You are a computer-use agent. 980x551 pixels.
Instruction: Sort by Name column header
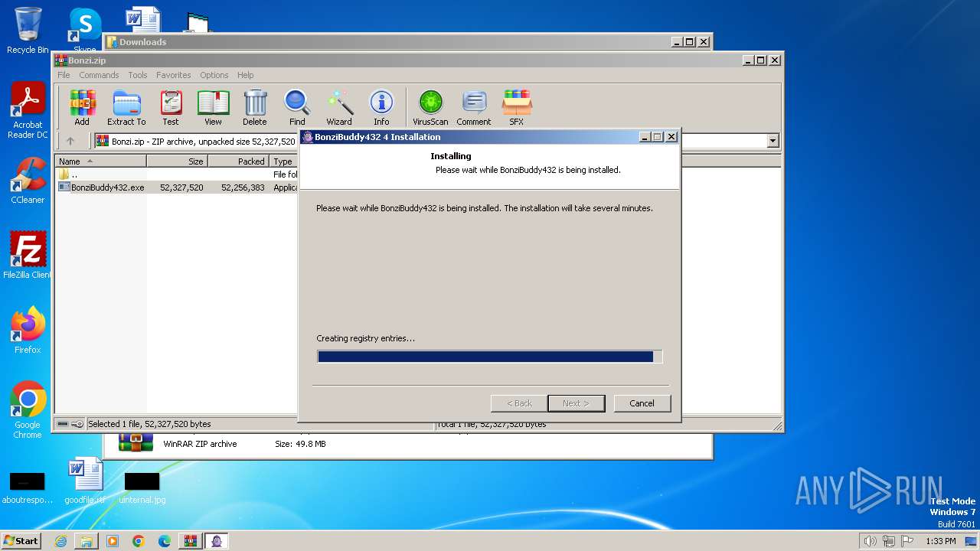(x=101, y=161)
